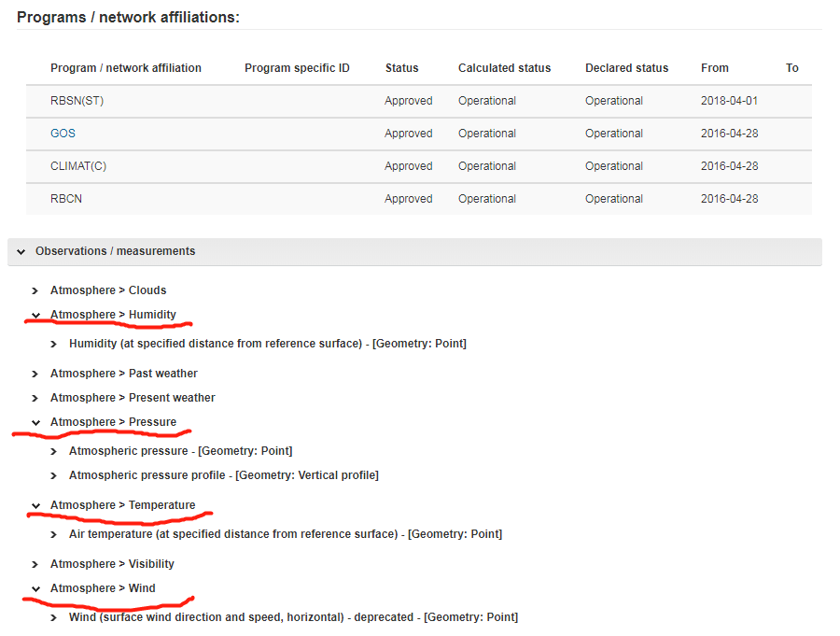Click Wind surface direction and speed text
The image size is (840, 636).
tap(294, 617)
